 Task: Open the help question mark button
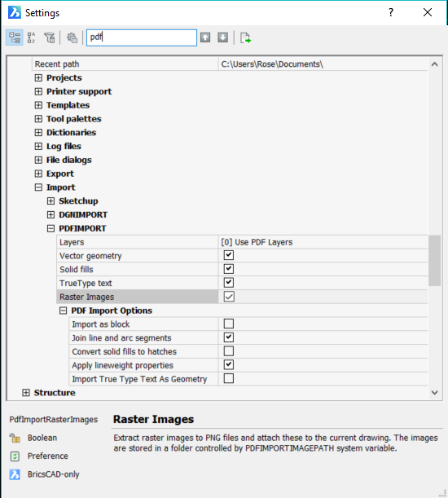(x=391, y=13)
